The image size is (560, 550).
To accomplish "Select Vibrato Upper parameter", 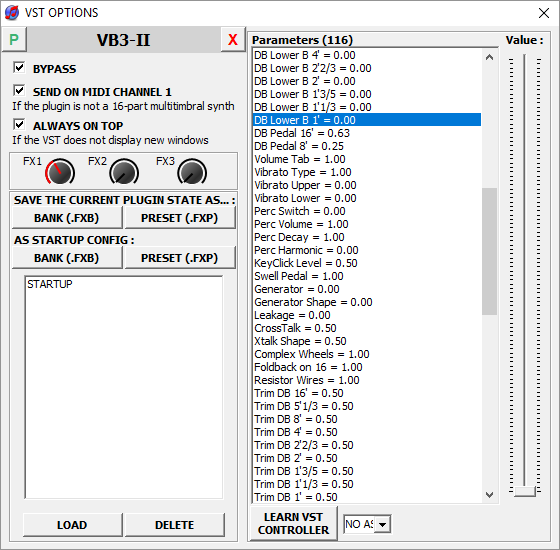I will pyautogui.click(x=367, y=185).
